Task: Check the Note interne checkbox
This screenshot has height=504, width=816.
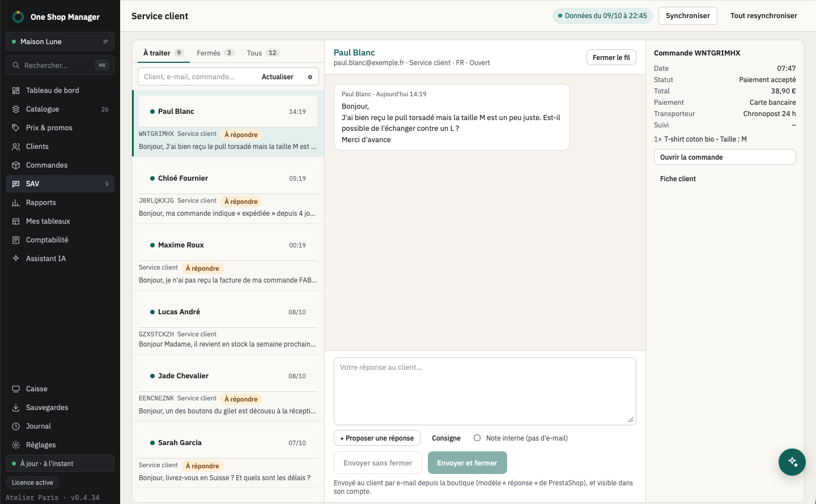Action: point(477,438)
